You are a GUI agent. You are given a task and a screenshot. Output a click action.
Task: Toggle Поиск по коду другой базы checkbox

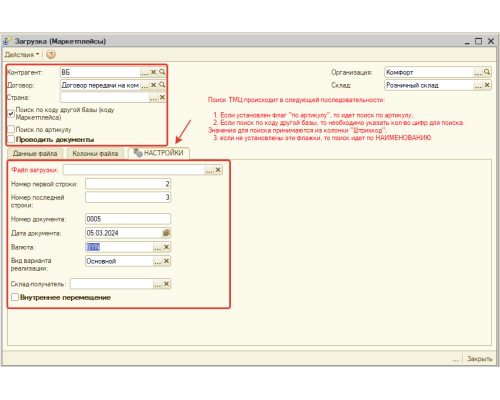pos(11,114)
